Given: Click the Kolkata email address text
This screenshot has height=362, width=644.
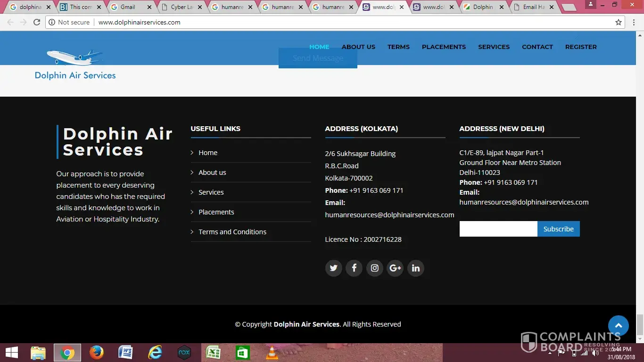Looking at the screenshot, I should coord(389,215).
